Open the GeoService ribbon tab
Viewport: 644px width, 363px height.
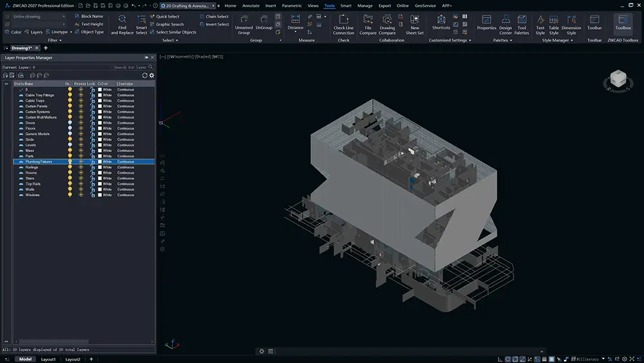pyautogui.click(x=425, y=6)
